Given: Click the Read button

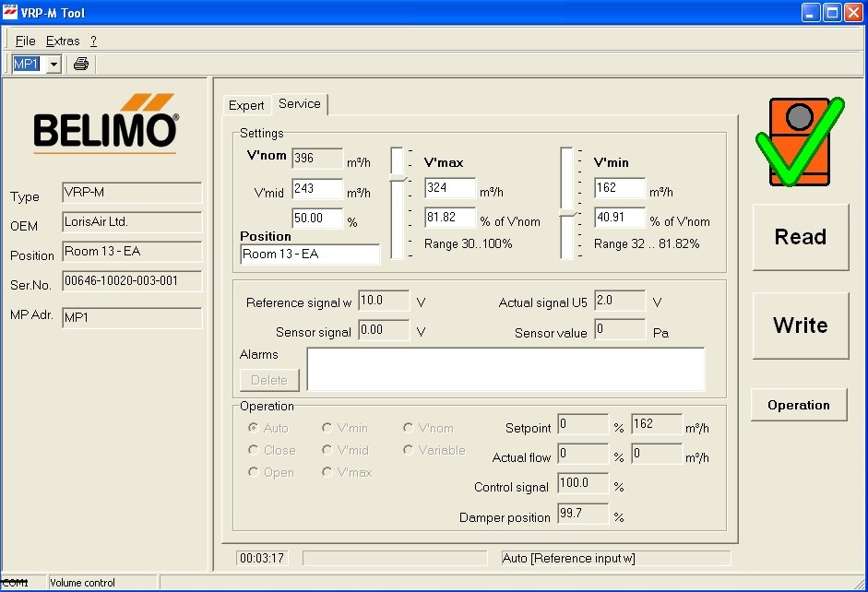Looking at the screenshot, I should point(801,237).
